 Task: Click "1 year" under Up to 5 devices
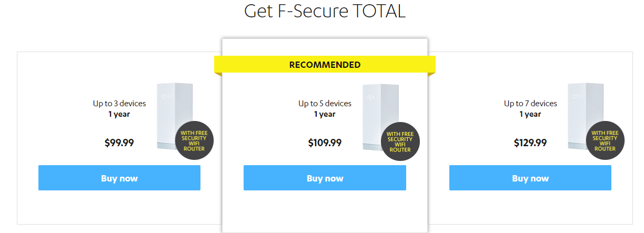coord(325,114)
